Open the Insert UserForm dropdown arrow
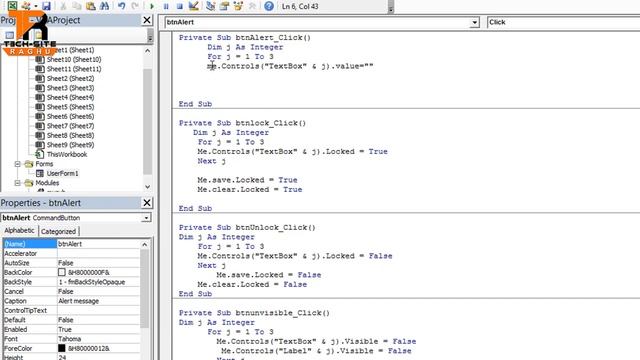 (x=36, y=6)
